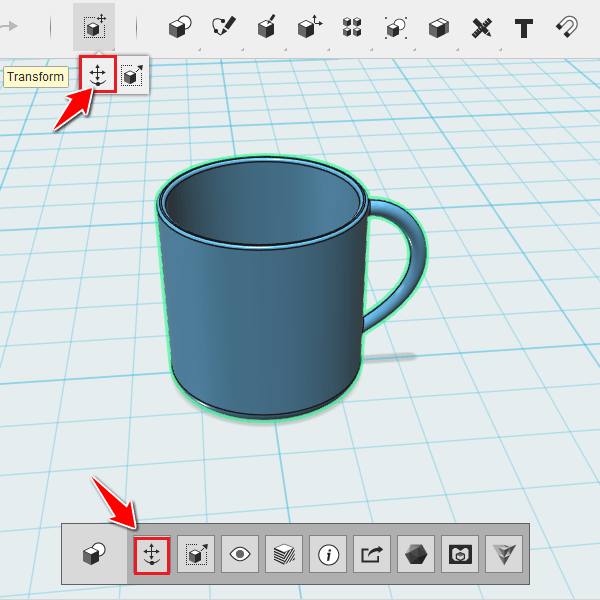The height and width of the screenshot is (600, 600).
Task: Click the Export arrow icon in bottom toolbar
Action: (x=372, y=554)
